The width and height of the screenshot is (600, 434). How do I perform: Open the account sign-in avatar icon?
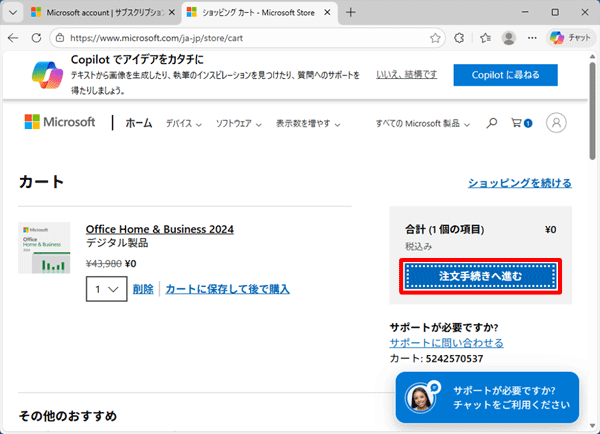(557, 123)
